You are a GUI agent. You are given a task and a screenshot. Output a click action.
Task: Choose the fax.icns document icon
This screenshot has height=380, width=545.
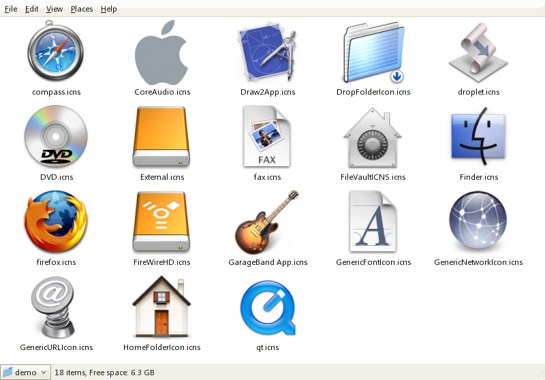coord(267,137)
